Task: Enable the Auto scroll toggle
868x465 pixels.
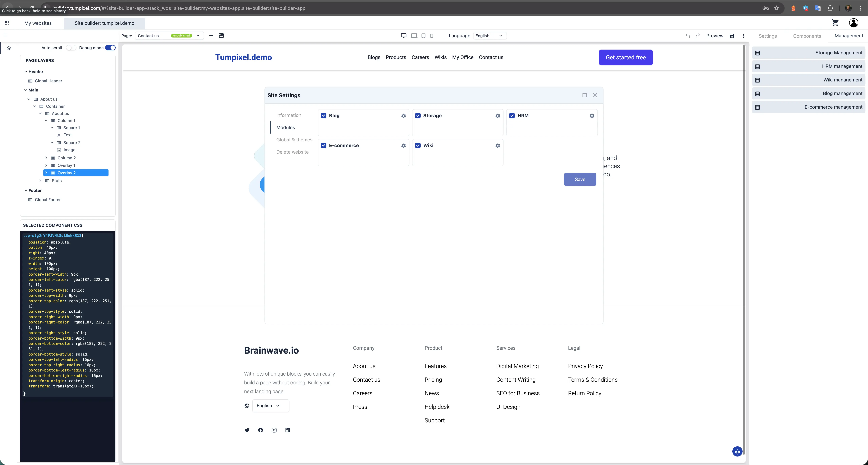Action: 71,48
